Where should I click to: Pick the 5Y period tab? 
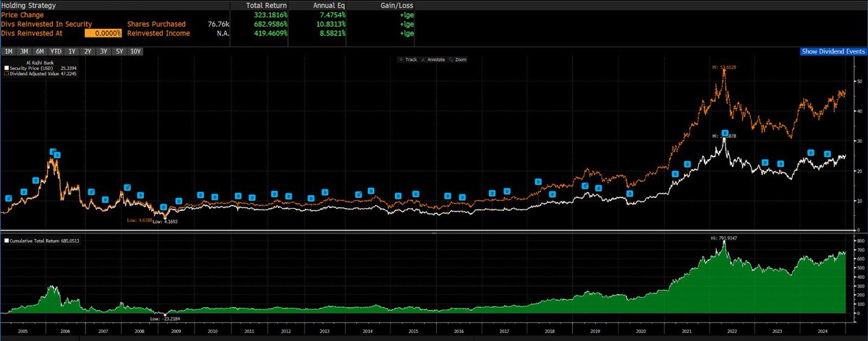tap(119, 51)
